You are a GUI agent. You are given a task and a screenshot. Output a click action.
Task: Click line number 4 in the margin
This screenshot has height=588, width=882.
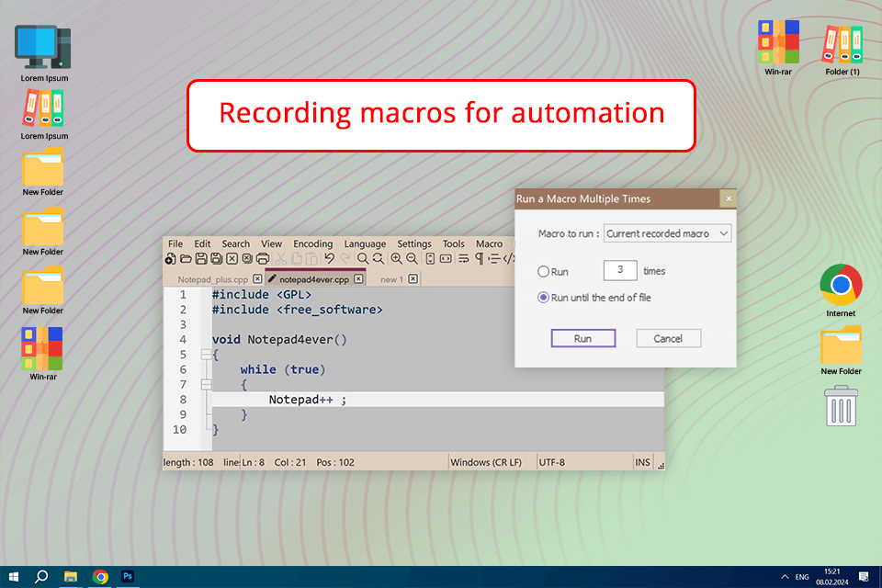[x=183, y=340]
